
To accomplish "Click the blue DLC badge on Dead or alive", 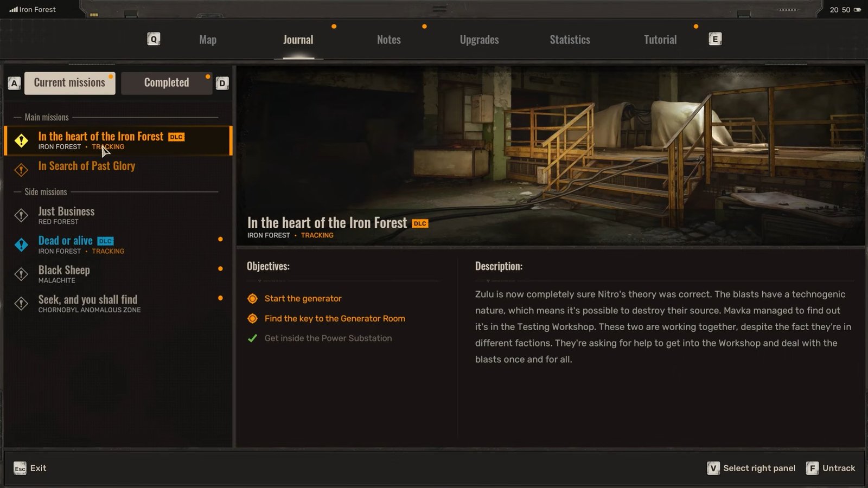I will coord(105,241).
